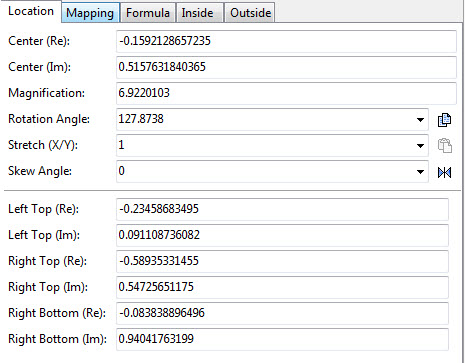
Task: Click the Left Top (Re) field
Action: coord(282,209)
